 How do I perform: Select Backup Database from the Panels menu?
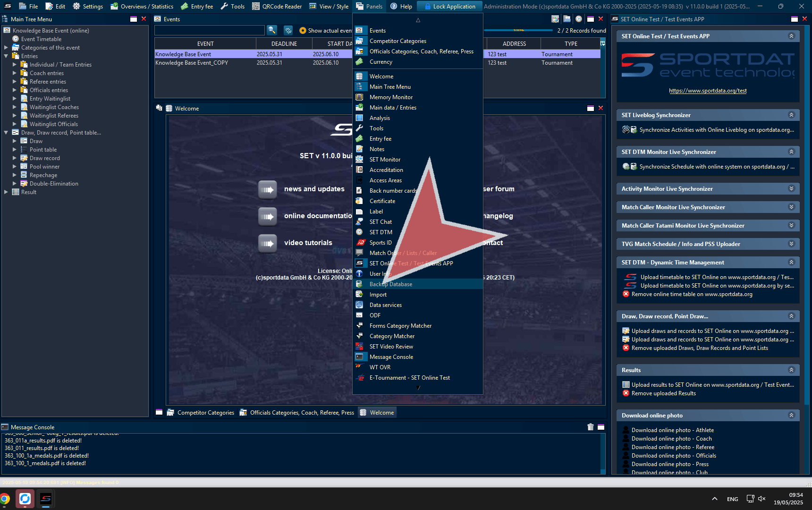click(x=391, y=284)
